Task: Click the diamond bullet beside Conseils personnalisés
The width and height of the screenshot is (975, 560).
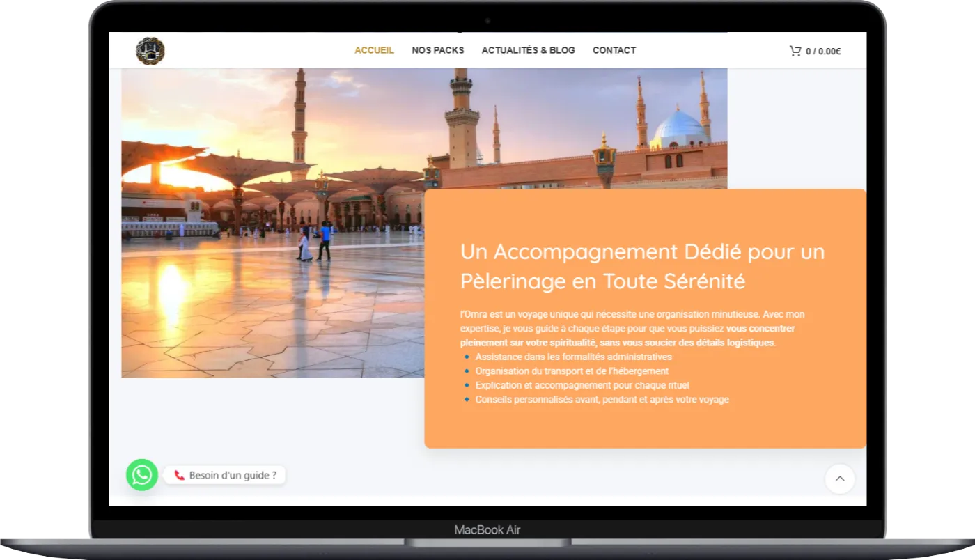Action: tap(467, 400)
